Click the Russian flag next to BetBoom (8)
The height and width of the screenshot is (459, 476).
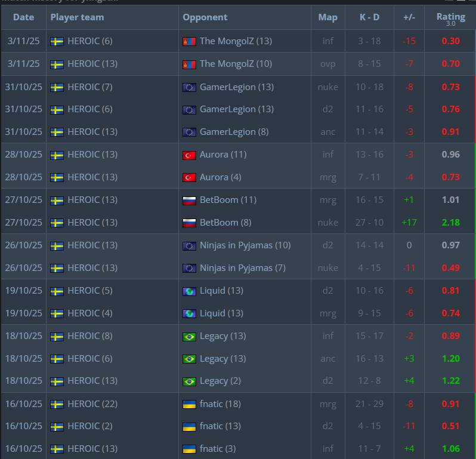[189, 223]
